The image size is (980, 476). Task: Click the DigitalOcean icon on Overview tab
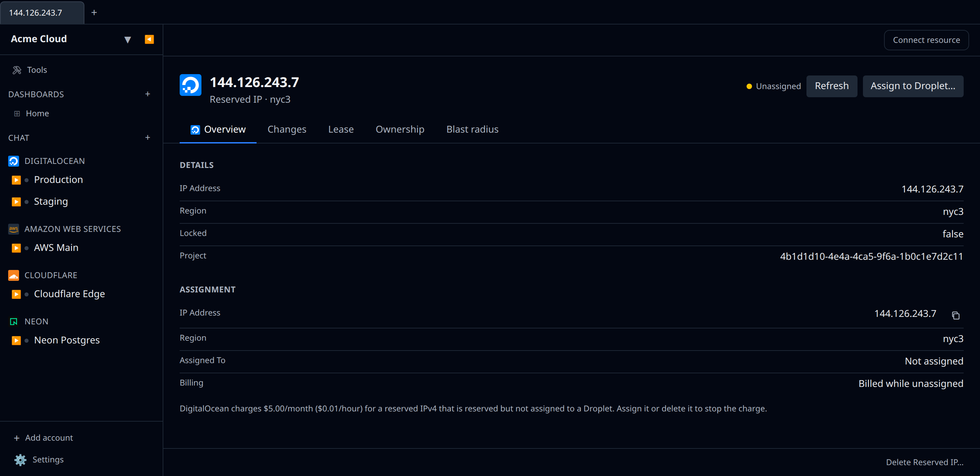click(195, 130)
